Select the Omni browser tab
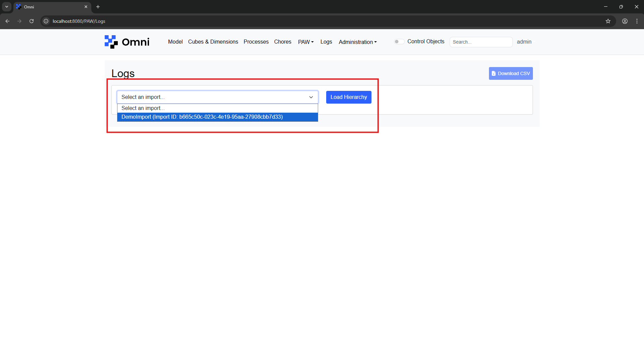This screenshot has height=345, width=644. click(52, 7)
